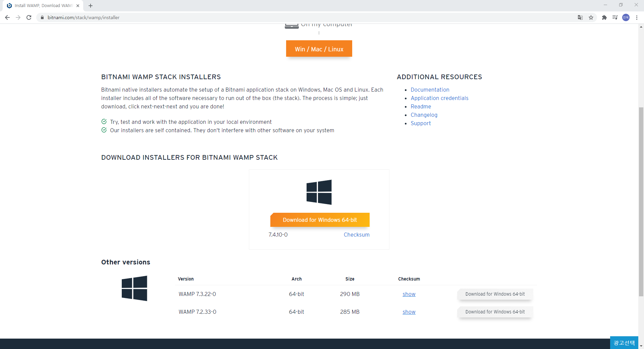644x349 pixels.
Task: Open the Chrome profile avatar
Action: [x=626, y=17]
